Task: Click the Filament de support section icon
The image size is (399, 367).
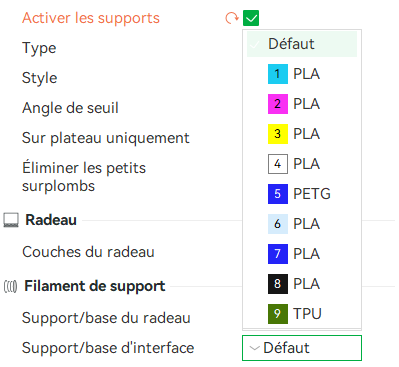Action: pos(10,286)
